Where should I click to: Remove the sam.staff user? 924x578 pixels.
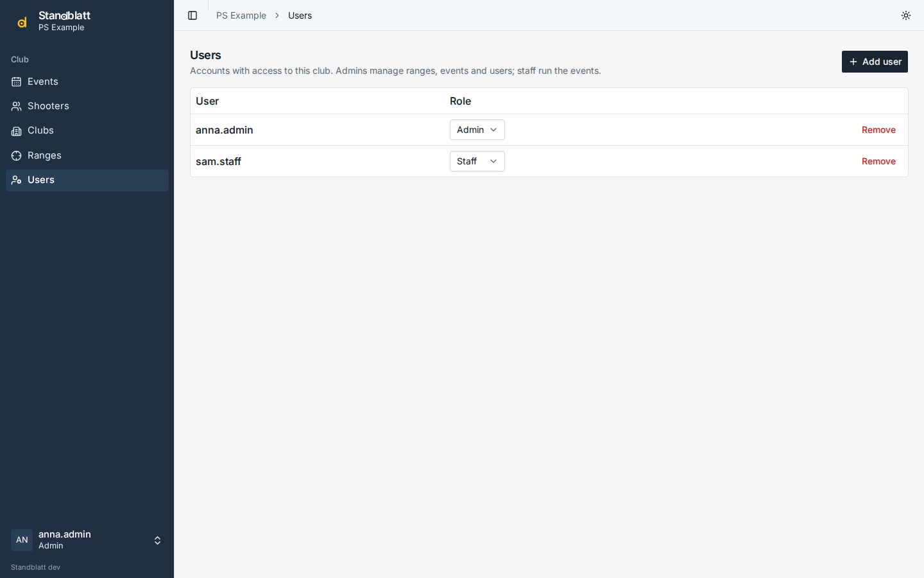(x=878, y=161)
